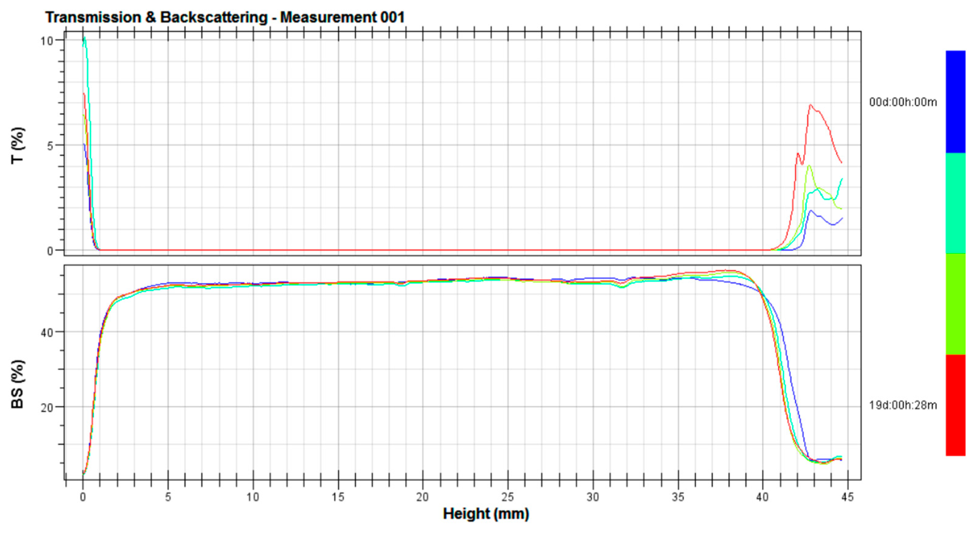Click the 00d:00h:00m time label
The height and width of the screenshot is (533, 980).
(903, 102)
